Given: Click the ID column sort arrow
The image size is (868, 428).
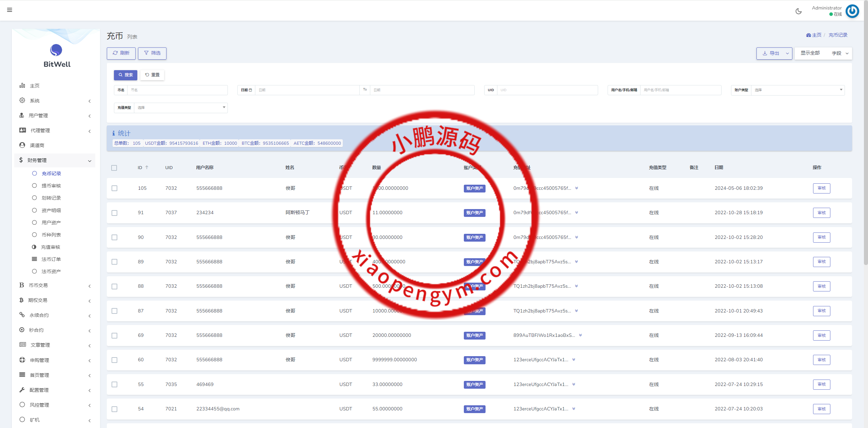Looking at the screenshot, I should (147, 167).
